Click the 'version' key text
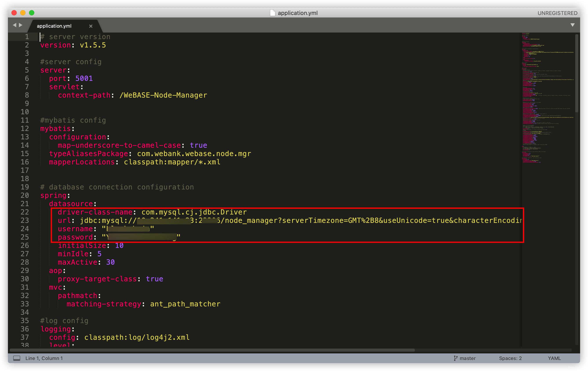588x371 pixels. [55, 45]
